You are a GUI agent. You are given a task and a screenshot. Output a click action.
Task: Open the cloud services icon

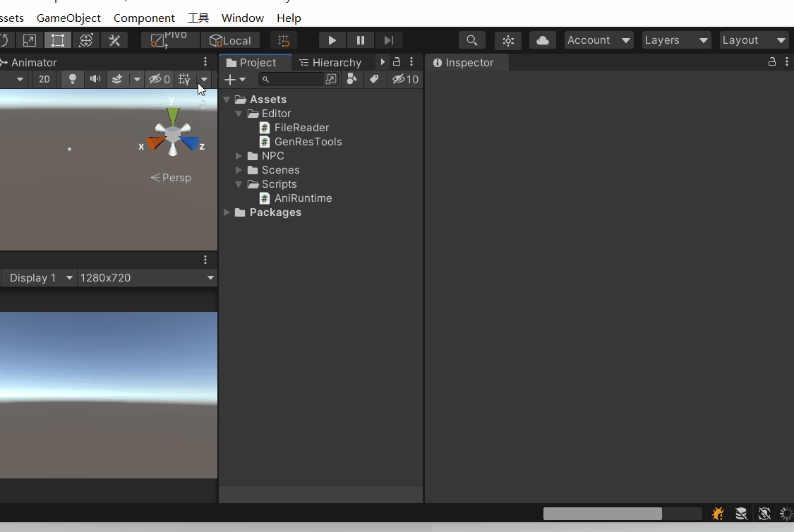coord(543,40)
